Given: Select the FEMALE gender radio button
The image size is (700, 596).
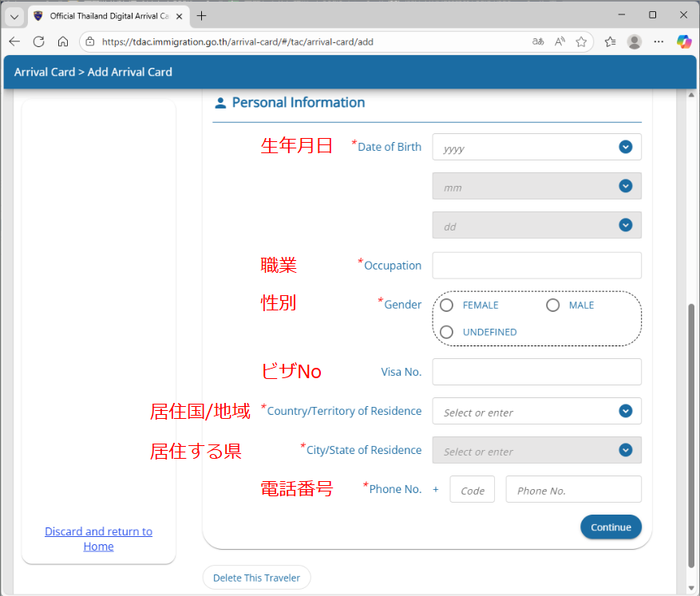Looking at the screenshot, I should [x=447, y=305].
